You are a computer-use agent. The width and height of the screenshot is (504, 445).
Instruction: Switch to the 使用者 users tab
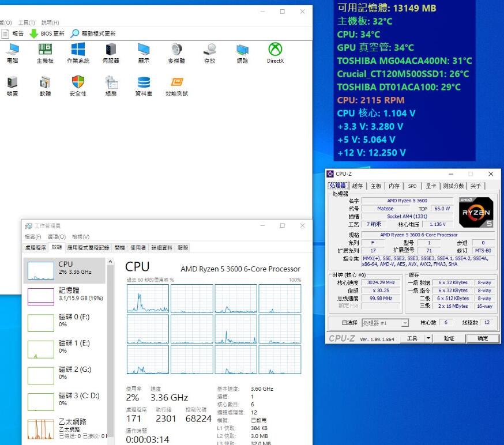[138, 248]
